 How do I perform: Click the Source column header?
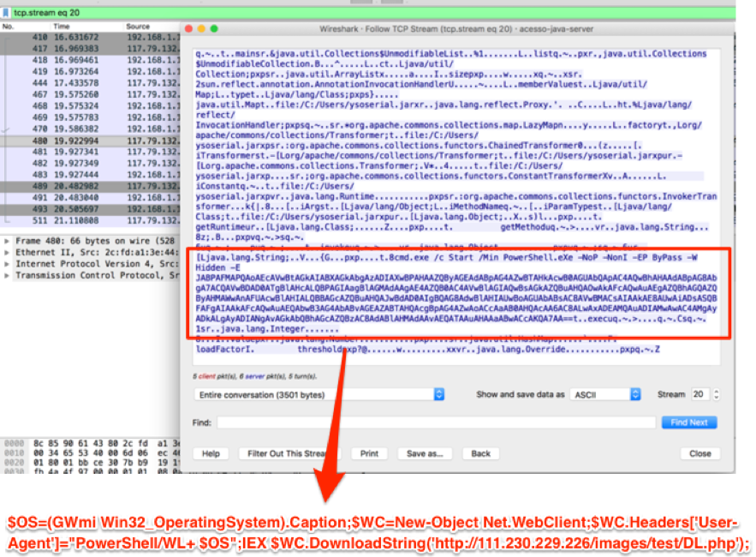pyautogui.click(x=138, y=26)
